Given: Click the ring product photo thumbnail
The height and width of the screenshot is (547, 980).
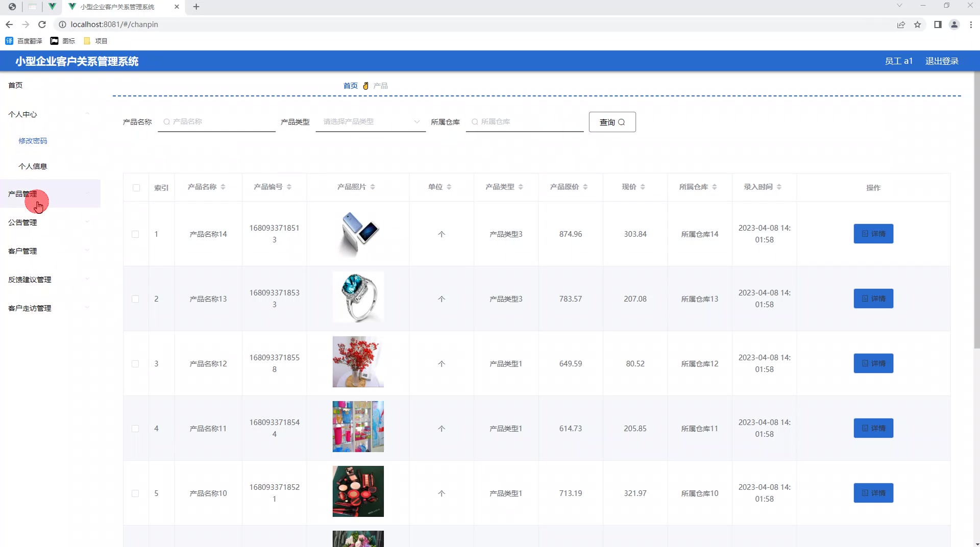Looking at the screenshot, I should 358,297.
